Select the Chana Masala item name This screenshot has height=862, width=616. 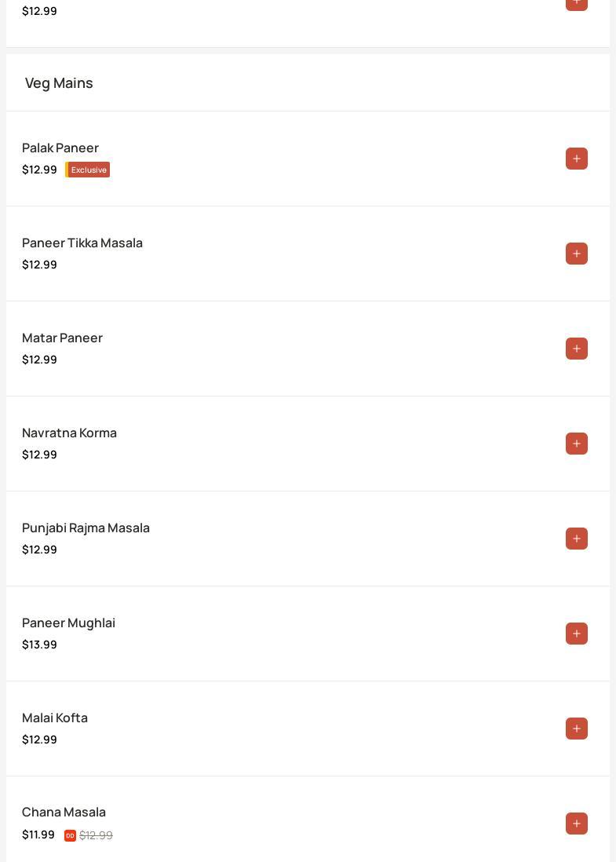tap(64, 812)
